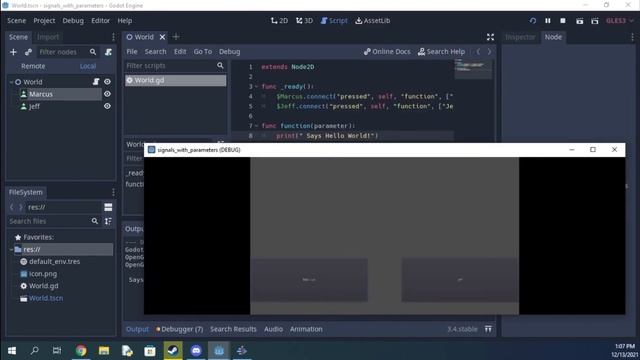Fold the _ready function at line 3
Viewport: 640px width, 360px height.
pos(256,87)
